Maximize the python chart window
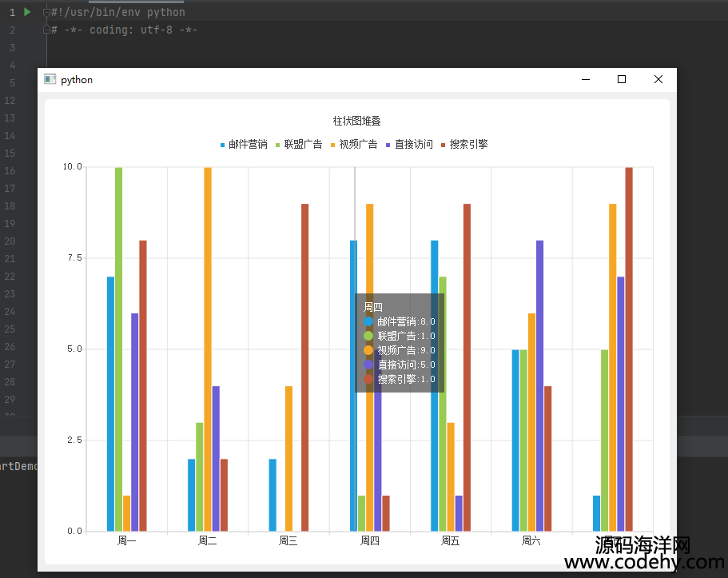The height and width of the screenshot is (578, 728). tap(622, 79)
